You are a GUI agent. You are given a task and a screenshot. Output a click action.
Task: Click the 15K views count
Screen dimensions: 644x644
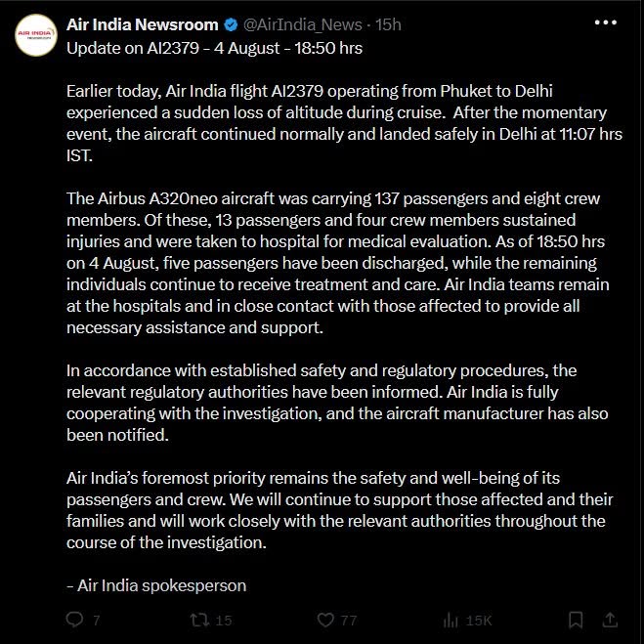[478, 621]
